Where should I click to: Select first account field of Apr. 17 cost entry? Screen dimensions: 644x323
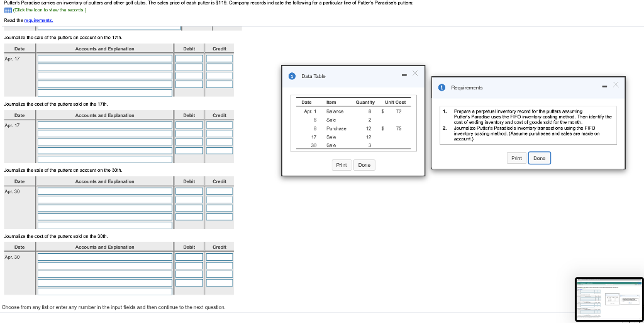coord(105,125)
